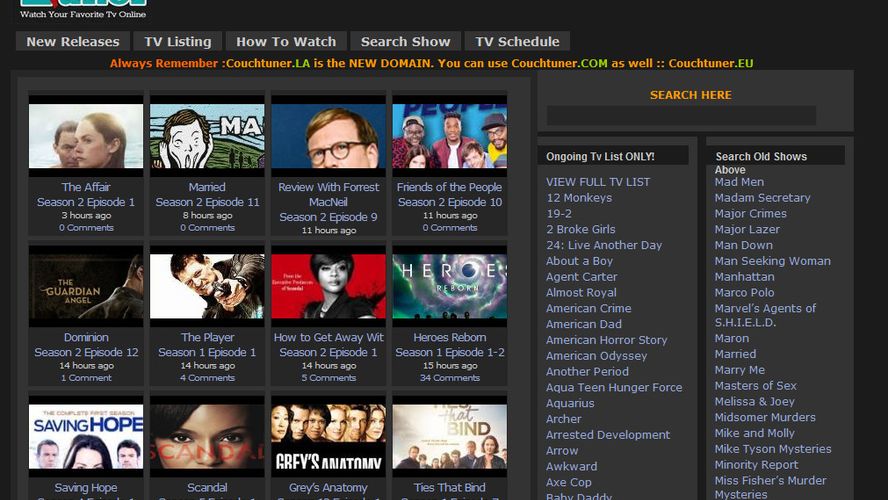Image resolution: width=888 pixels, height=500 pixels.
Task: Open Aquarius link
Action: [x=570, y=403]
